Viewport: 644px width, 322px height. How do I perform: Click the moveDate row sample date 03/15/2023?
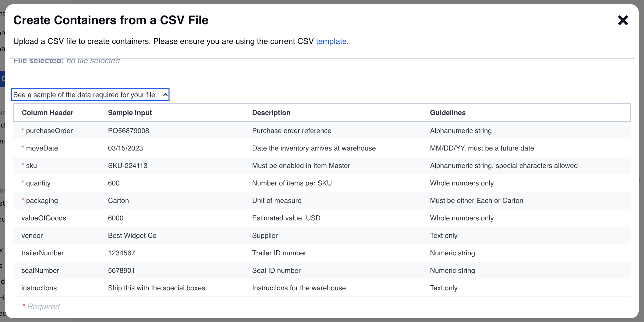click(125, 148)
